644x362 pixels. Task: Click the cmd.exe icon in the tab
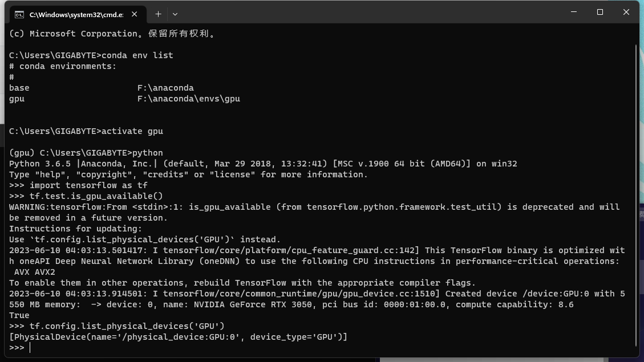(19, 14)
